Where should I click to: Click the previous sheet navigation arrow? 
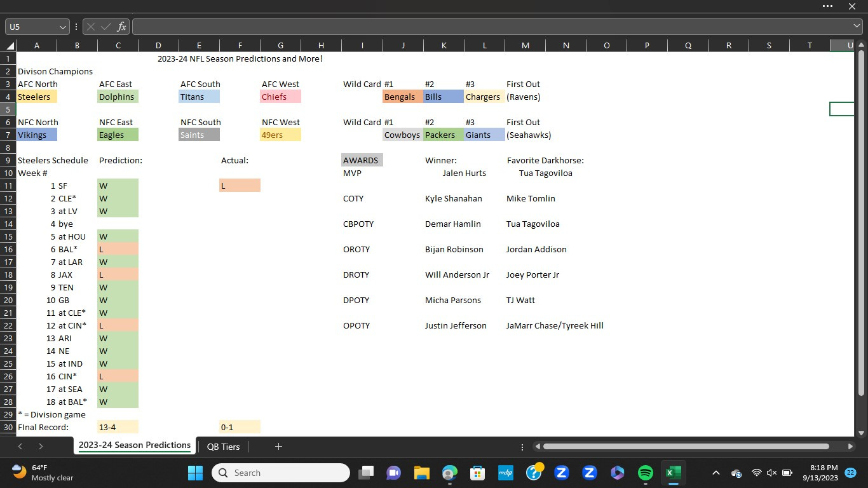coord(20,447)
